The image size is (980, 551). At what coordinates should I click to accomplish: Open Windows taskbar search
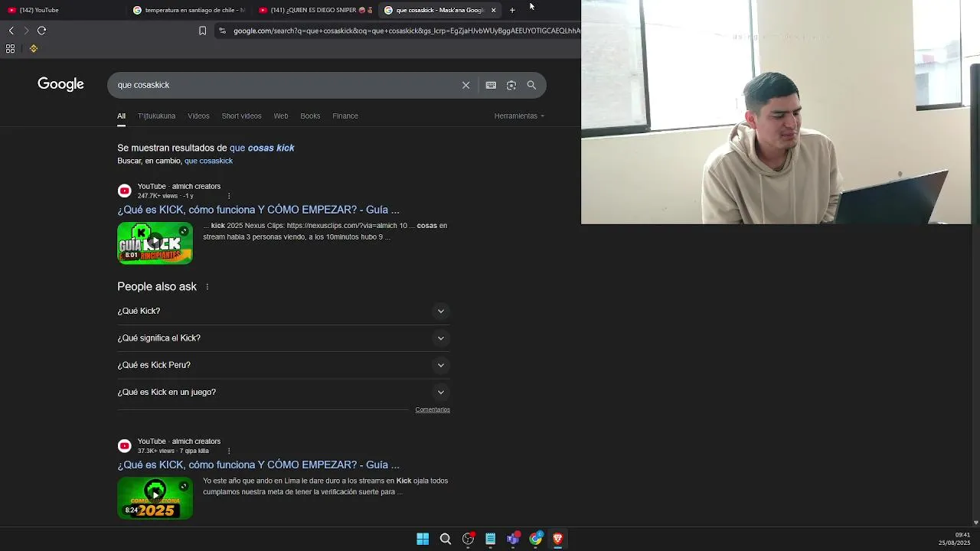(445, 539)
